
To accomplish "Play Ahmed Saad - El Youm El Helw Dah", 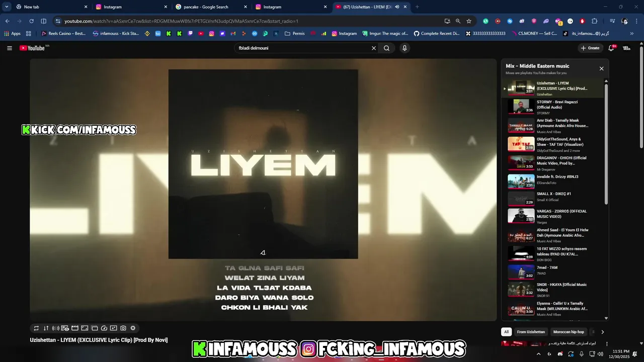I will pos(553,235).
